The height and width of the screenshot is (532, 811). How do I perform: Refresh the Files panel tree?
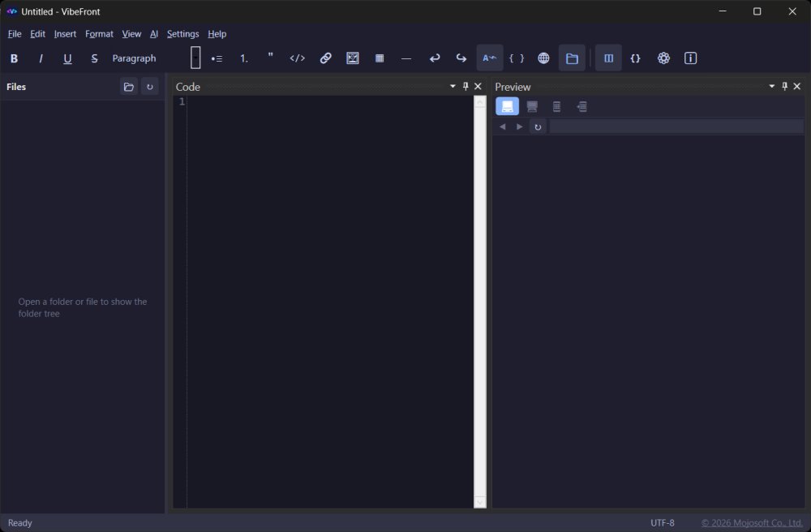[150, 87]
